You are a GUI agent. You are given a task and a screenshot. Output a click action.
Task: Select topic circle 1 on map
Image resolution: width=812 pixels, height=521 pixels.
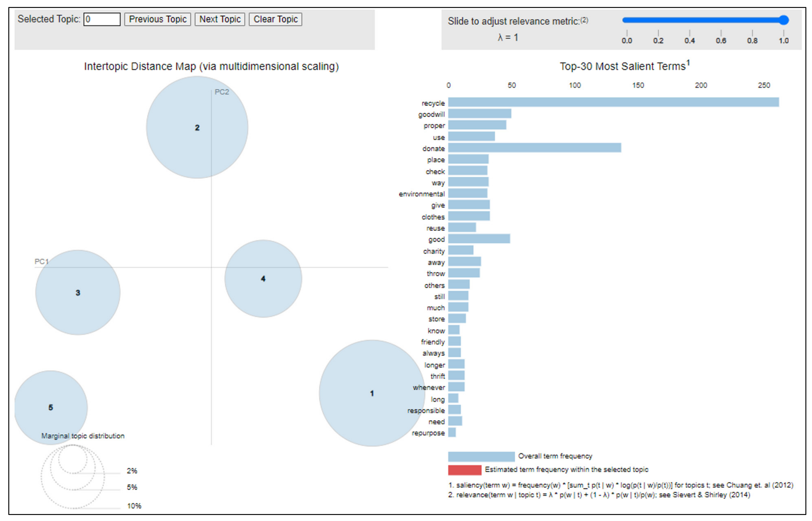coord(372,393)
